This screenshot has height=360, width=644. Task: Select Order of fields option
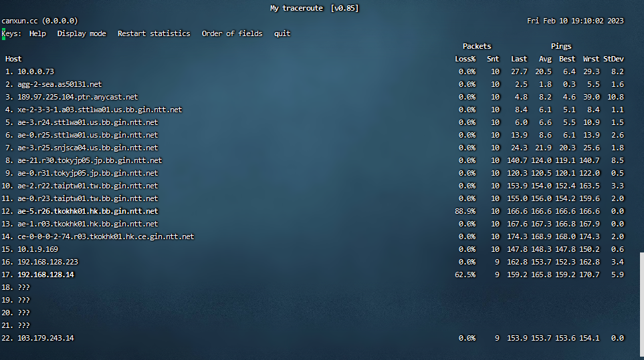click(x=232, y=33)
